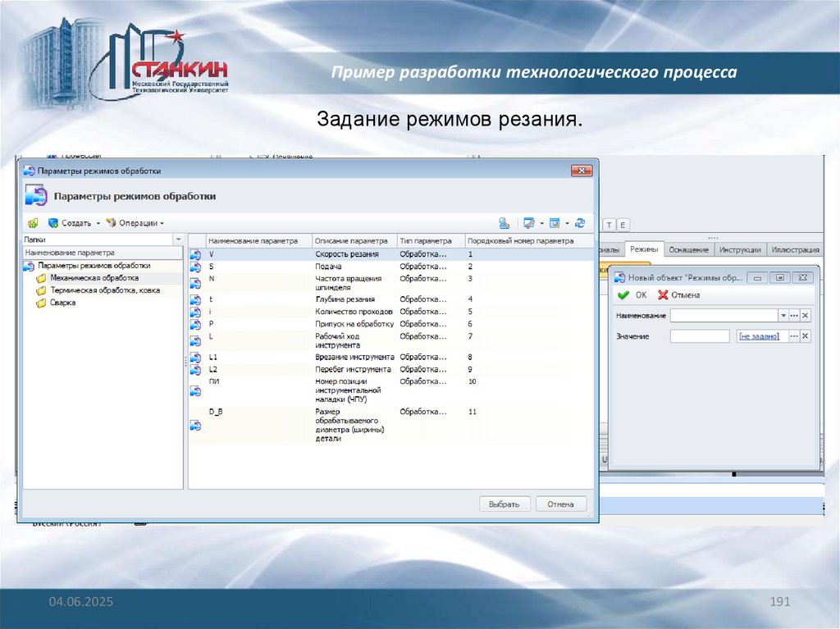
Task: Click the row icon for parameter t
Action: pos(195,299)
